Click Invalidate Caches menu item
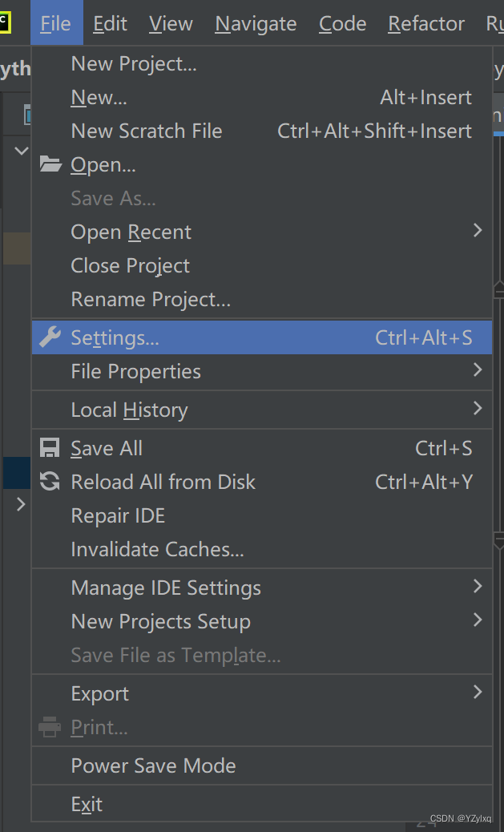 (x=157, y=549)
